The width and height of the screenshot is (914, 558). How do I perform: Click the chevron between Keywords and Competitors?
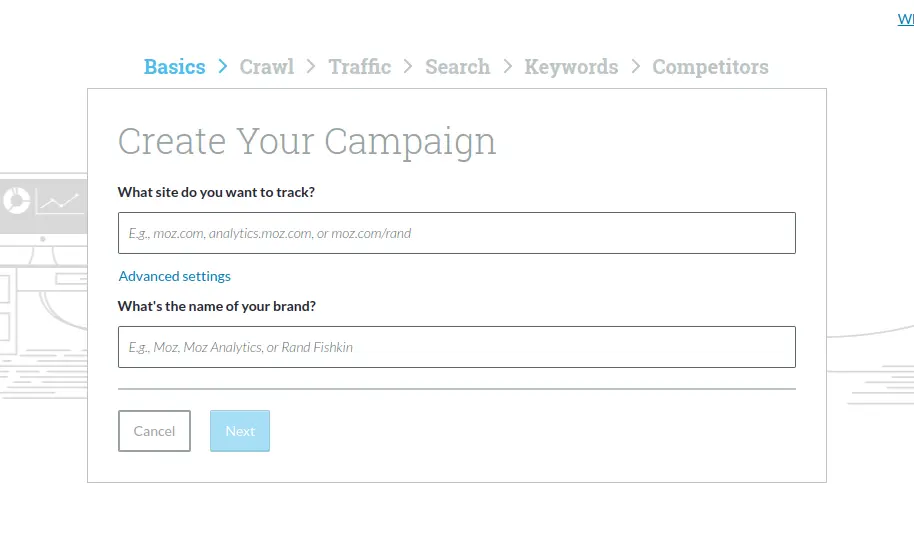[635, 66]
